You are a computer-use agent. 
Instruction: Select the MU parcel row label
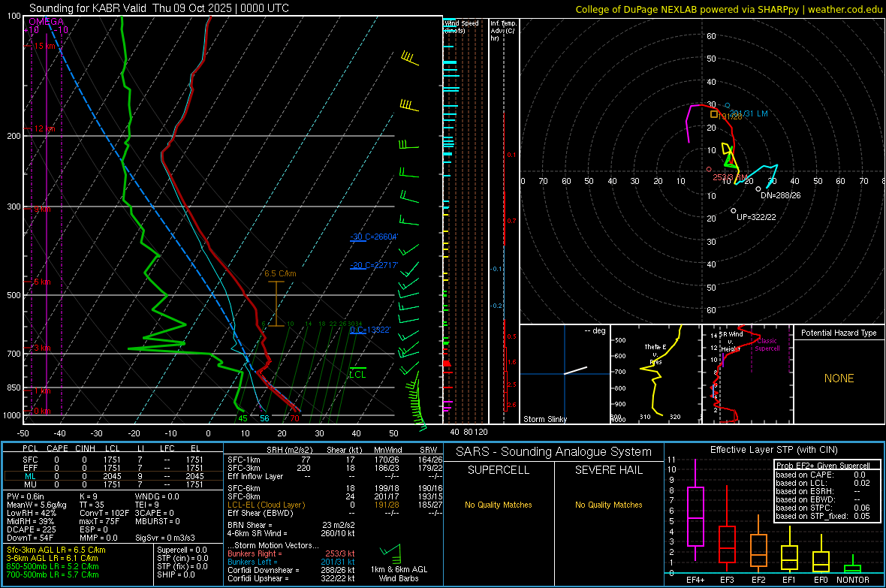click(x=30, y=484)
